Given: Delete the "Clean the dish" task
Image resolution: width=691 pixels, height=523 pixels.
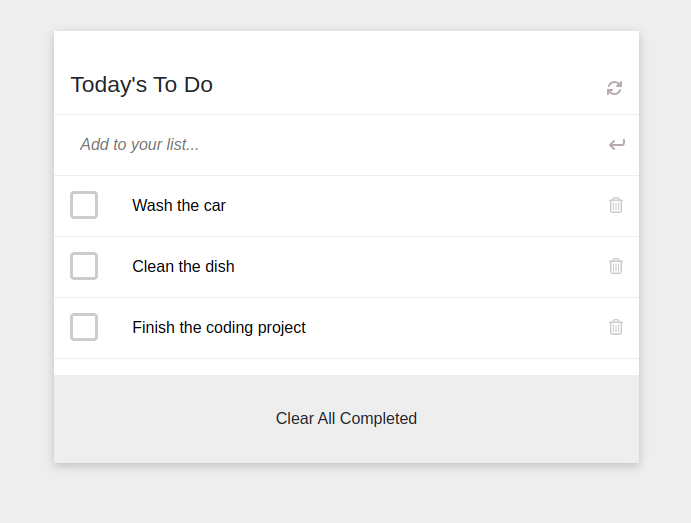Looking at the screenshot, I should point(616,266).
